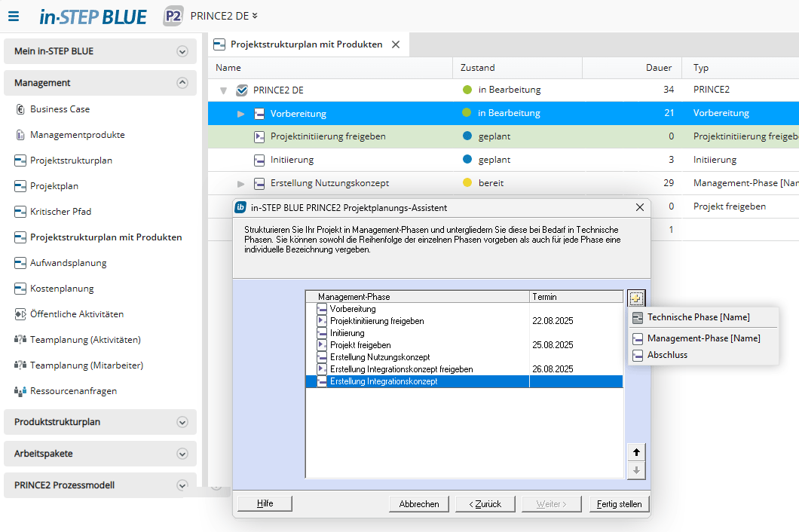Move selected phase up with arrow

[636, 452]
